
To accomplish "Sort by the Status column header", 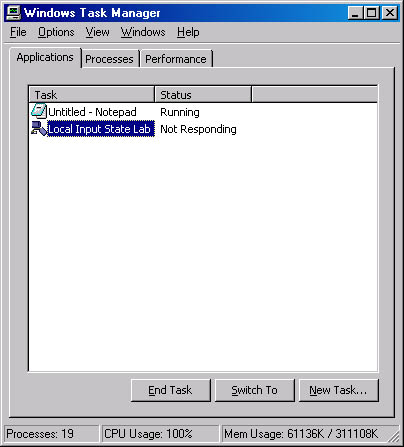I will pos(203,95).
